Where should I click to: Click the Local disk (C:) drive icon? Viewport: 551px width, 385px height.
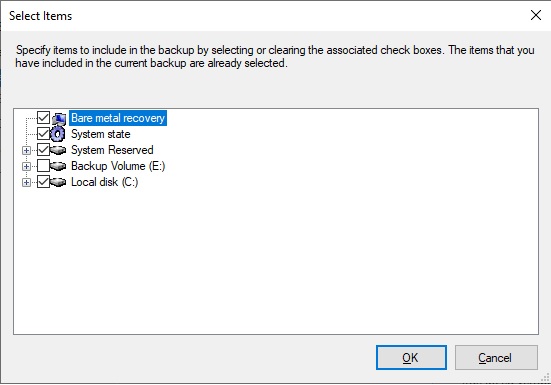pos(58,182)
